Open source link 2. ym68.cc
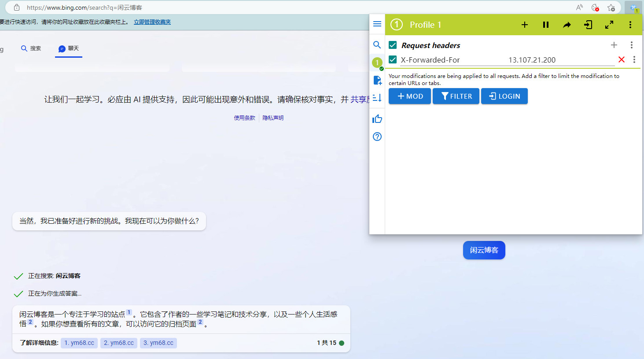 coord(119,343)
